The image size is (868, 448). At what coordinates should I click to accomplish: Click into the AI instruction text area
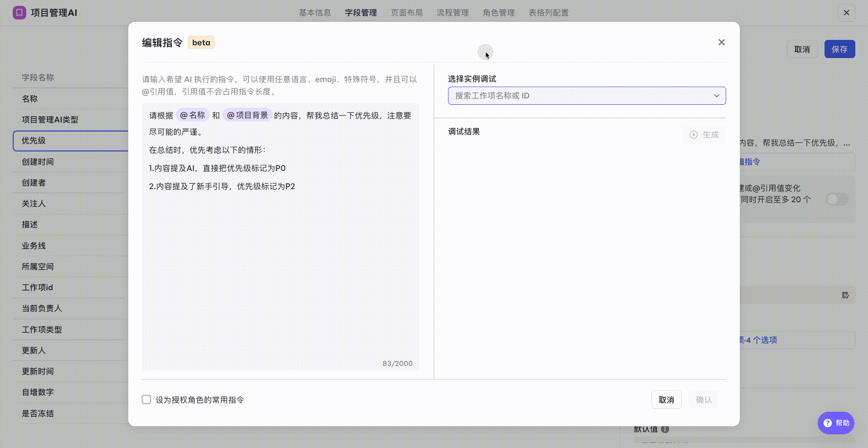tap(280, 272)
